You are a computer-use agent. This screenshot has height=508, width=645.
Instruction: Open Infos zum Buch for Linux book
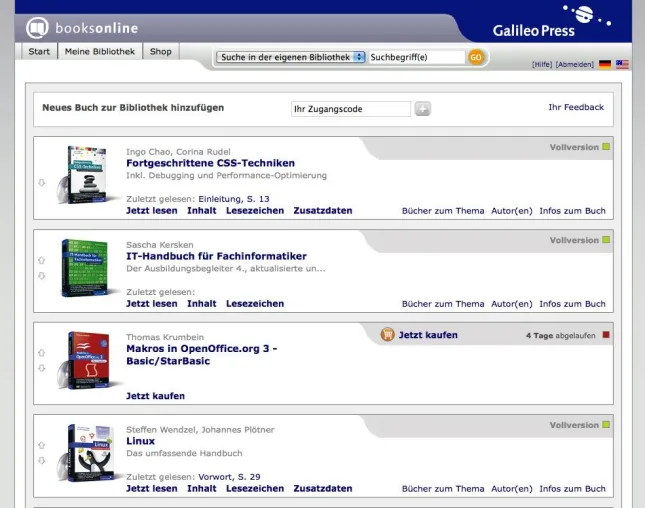pos(572,489)
